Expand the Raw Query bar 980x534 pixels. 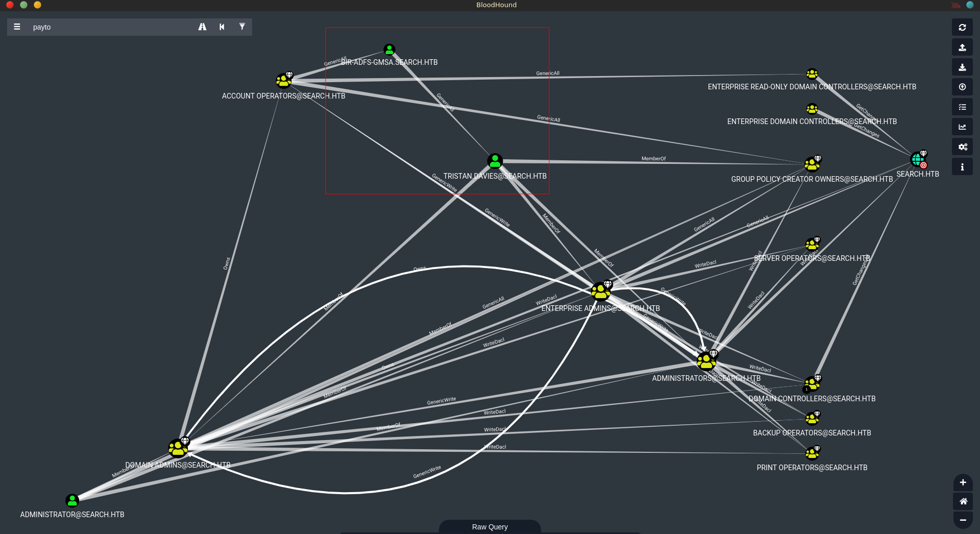tap(489, 527)
